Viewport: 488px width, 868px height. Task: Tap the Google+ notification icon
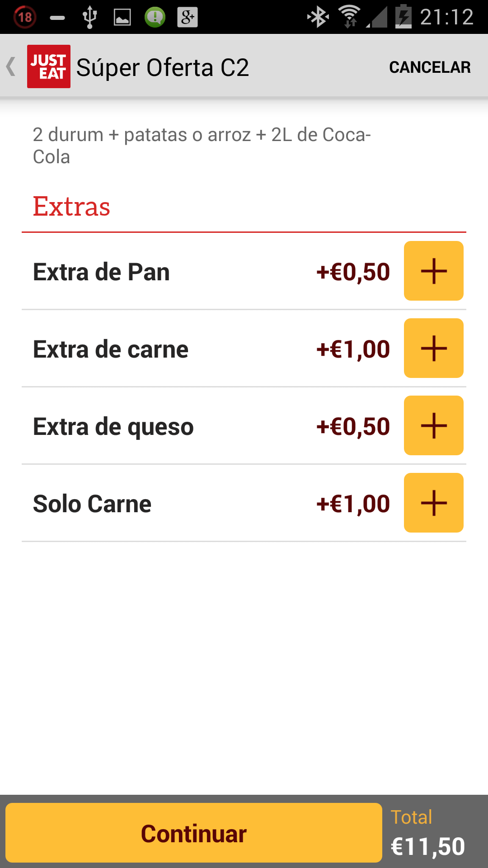pyautogui.click(x=187, y=17)
